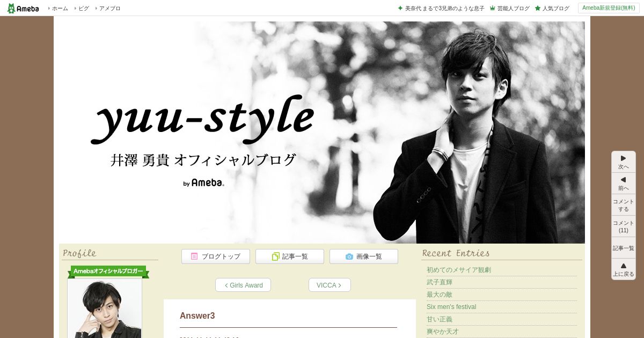View コメント (11) in side panel

(623, 226)
